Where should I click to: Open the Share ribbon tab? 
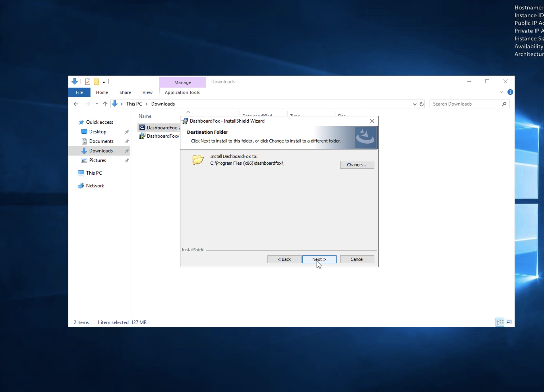[x=125, y=92]
